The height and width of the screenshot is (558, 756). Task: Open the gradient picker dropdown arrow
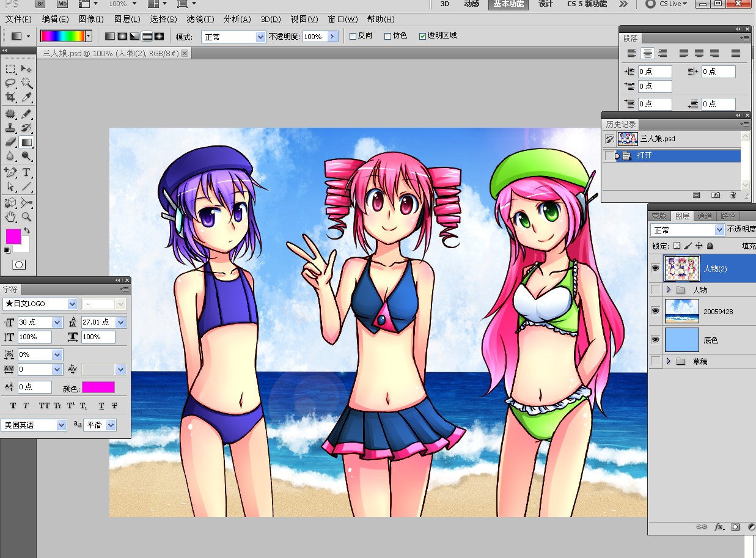coord(89,36)
